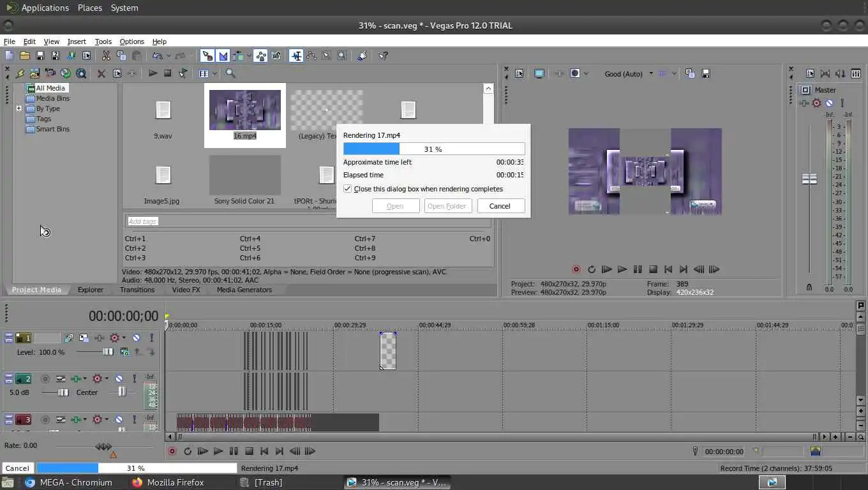
Task: Mute audio track 2
Action: click(119, 379)
